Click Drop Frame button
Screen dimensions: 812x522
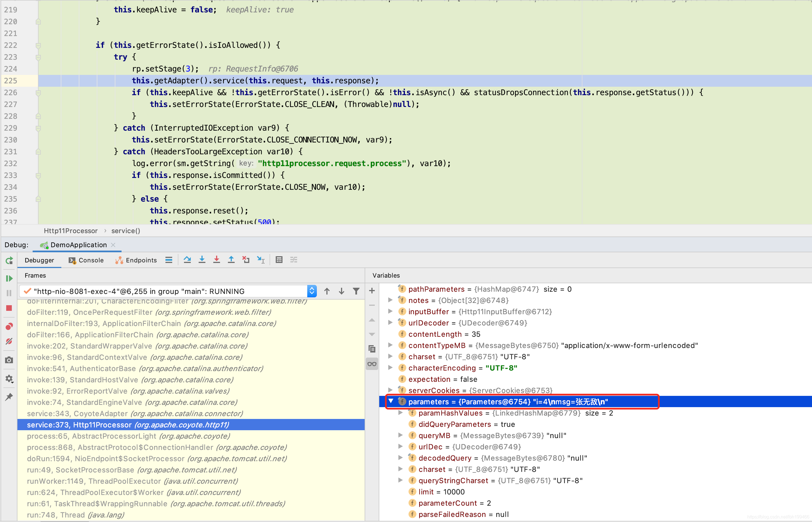coord(246,260)
